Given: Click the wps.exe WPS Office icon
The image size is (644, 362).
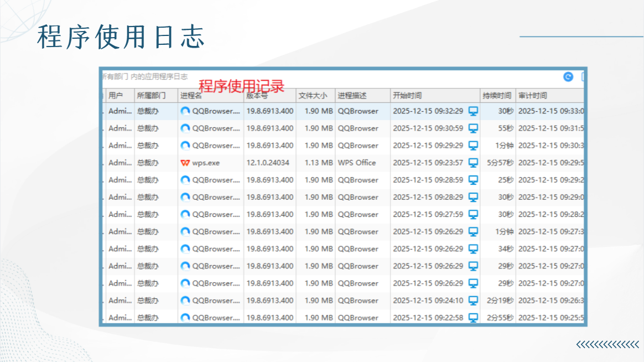Looking at the screenshot, I should coord(185,163).
